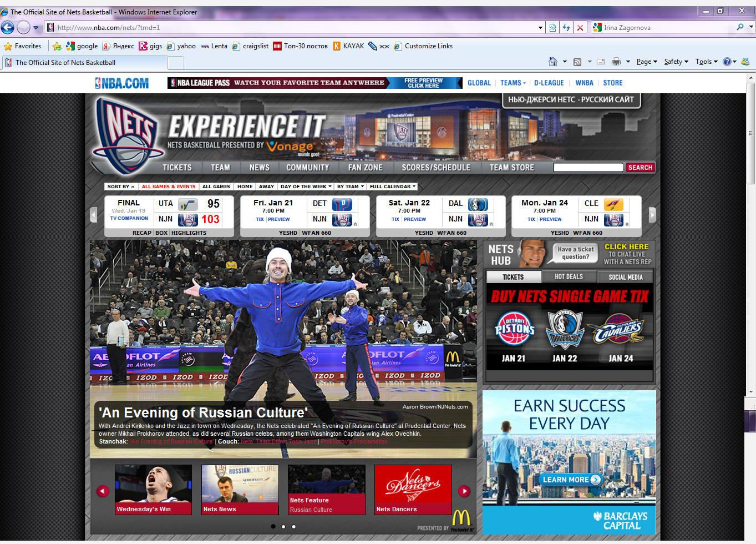The width and height of the screenshot is (756, 544).
Task: Expand the By Team schedule filter
Action: (350, 187)
